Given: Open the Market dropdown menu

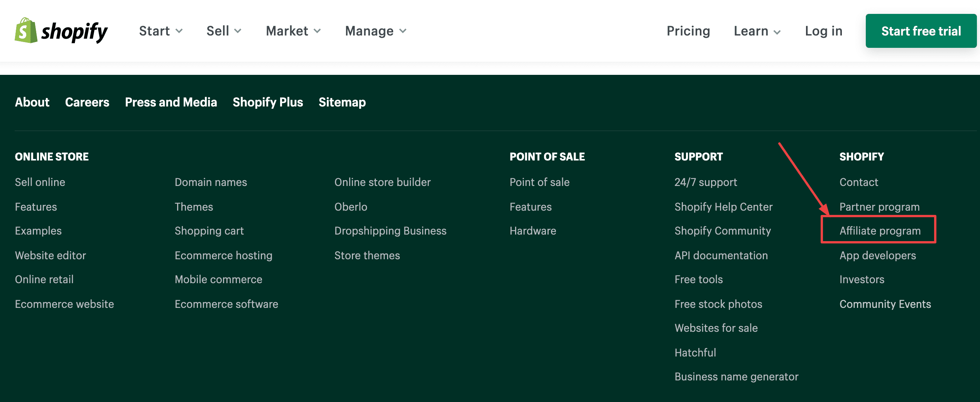Looking at the screenshot, I should click(294, 31).
